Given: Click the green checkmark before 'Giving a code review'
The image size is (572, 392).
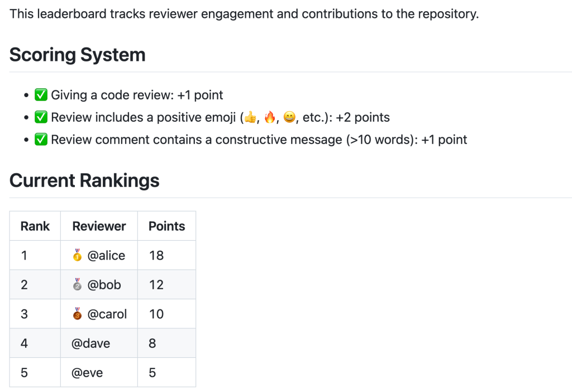Looking at the screenshot, I should pyautogui.click(x=41, y=95).
